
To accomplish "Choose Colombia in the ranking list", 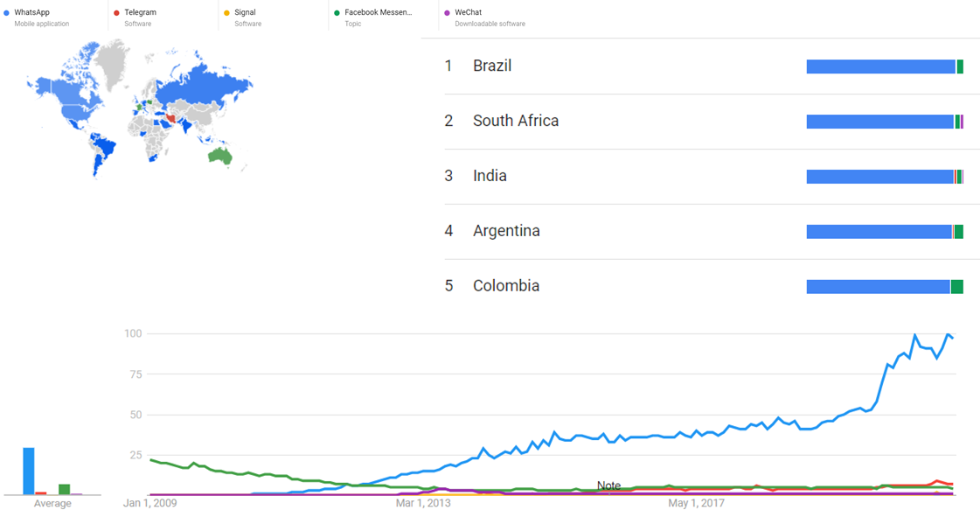I will pos(505,287).
